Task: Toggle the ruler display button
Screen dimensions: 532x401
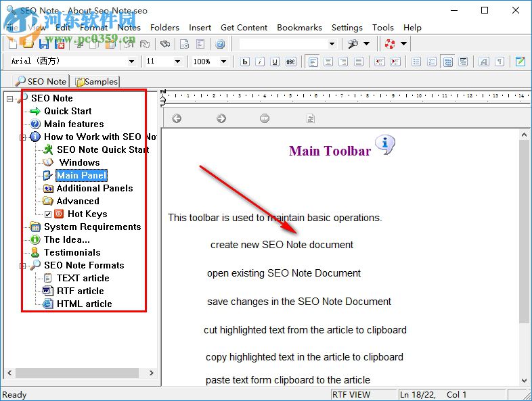Action: tap(464, 62)
